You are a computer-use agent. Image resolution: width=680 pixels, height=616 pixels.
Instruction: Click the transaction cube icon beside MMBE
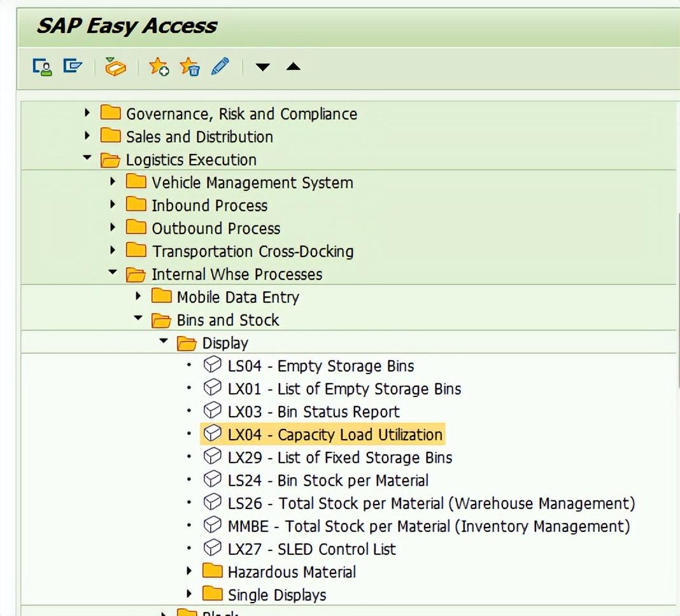pos(213,526)
